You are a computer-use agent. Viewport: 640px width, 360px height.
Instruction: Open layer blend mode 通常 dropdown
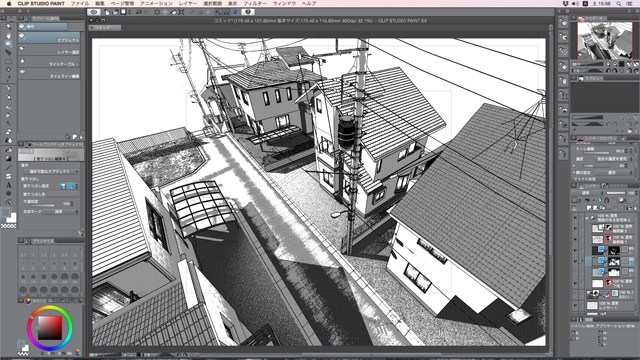(586, 193)
